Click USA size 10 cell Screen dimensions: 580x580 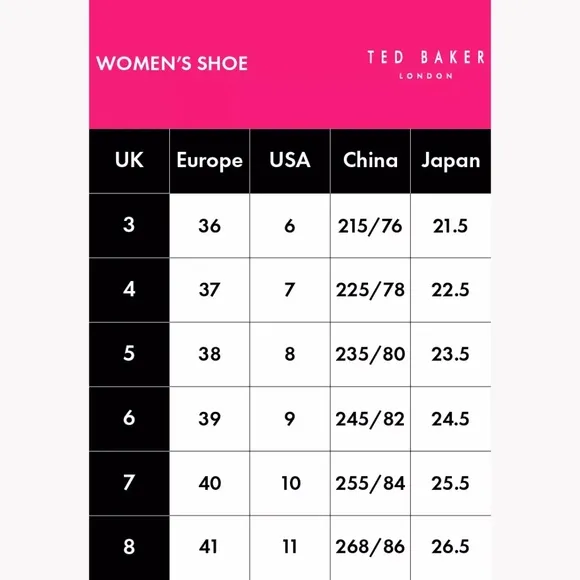coord(290,483)
